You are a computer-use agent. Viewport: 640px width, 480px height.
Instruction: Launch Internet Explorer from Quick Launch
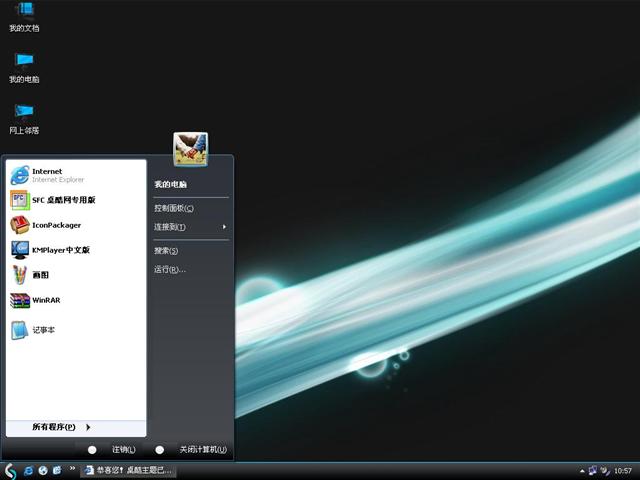coord(29,470)
